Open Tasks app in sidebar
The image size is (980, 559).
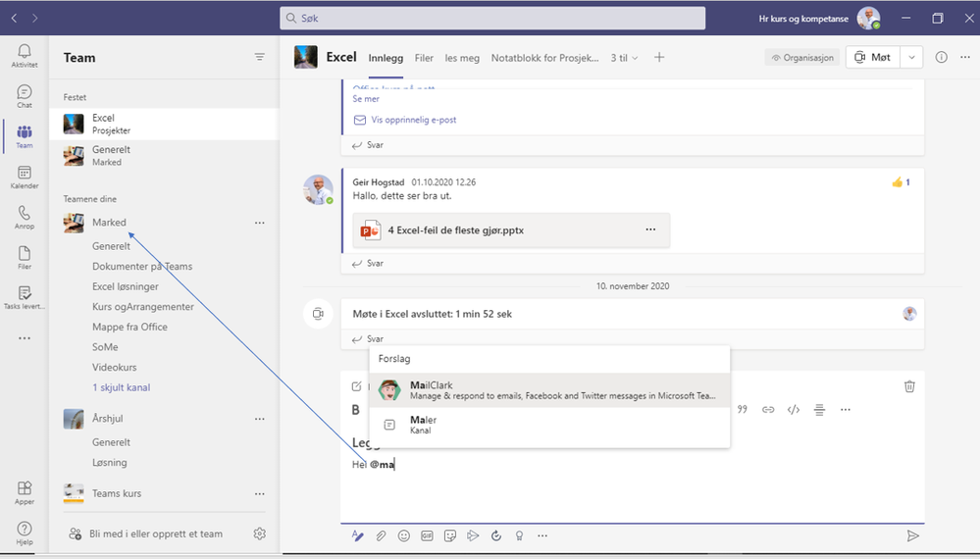point(25,297)
